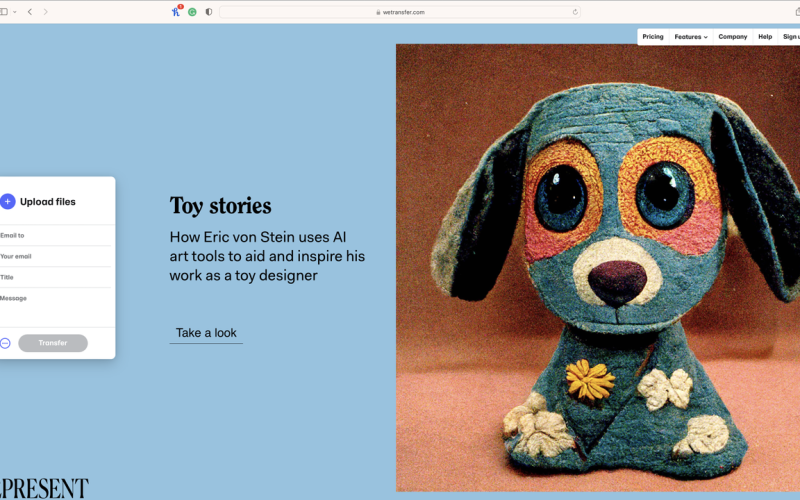Open the Help menu item
Screen dimensions: 800x500
pyautogui.click(x=765, y=37)
